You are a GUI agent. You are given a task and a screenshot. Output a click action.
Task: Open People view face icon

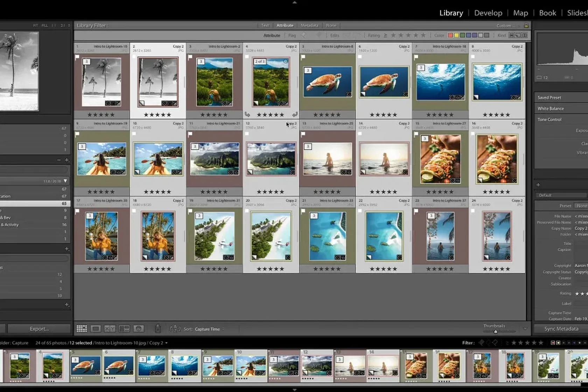pos(139,329)
